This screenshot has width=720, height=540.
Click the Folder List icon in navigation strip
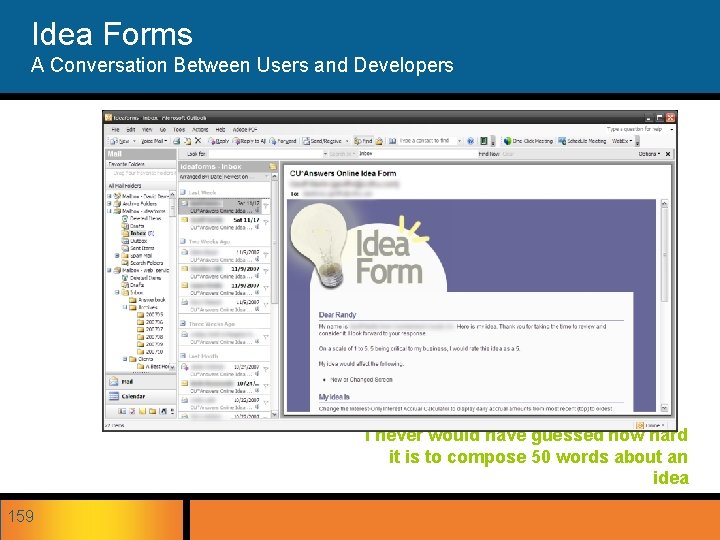[x=152, y=411]
